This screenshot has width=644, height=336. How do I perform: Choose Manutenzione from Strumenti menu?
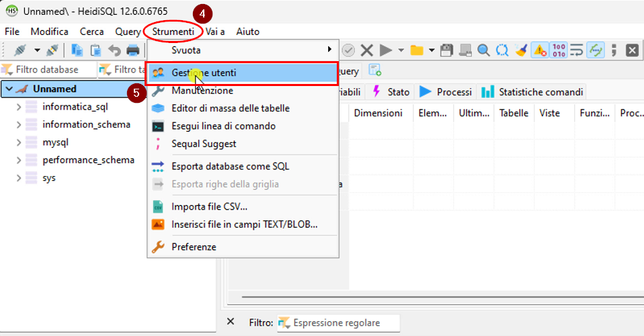coord(243,91)
